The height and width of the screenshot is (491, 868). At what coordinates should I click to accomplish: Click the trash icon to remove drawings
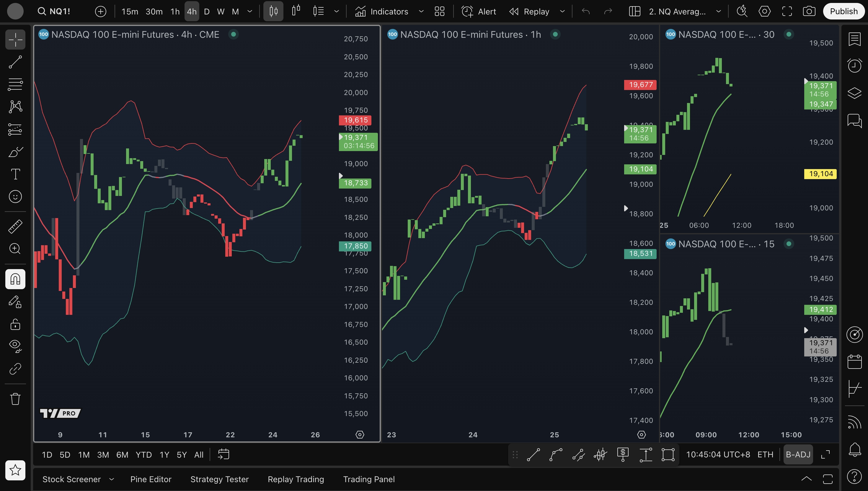pos(15,399)
